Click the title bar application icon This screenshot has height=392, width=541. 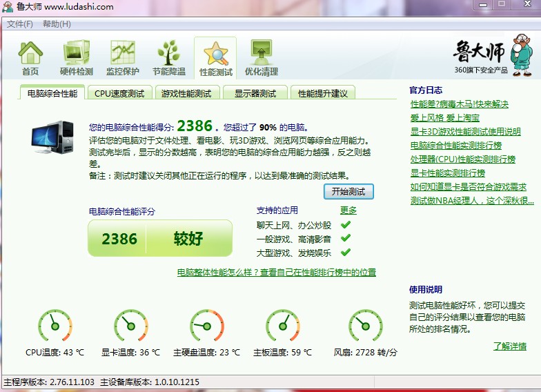coord(8,7)
